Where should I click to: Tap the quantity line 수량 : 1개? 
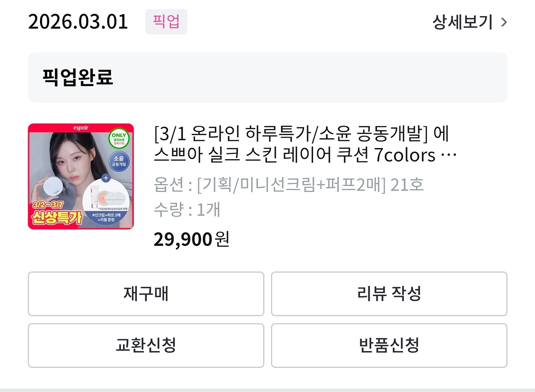187,209
